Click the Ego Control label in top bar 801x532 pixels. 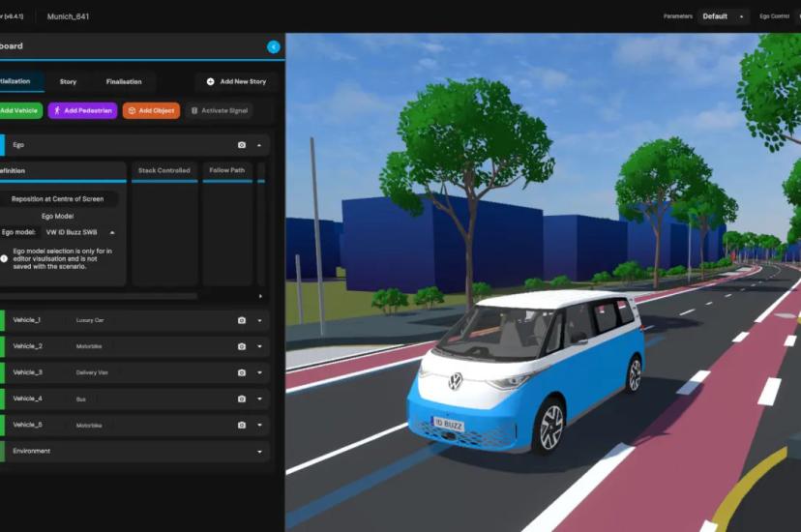point(774,16)
